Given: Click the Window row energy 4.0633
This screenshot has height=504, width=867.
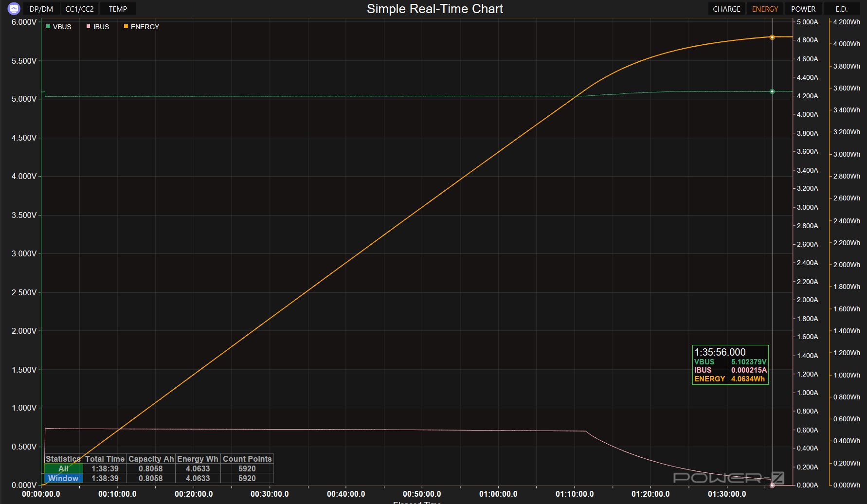Looking at the screenshot, I should click(x=198, y=478).
